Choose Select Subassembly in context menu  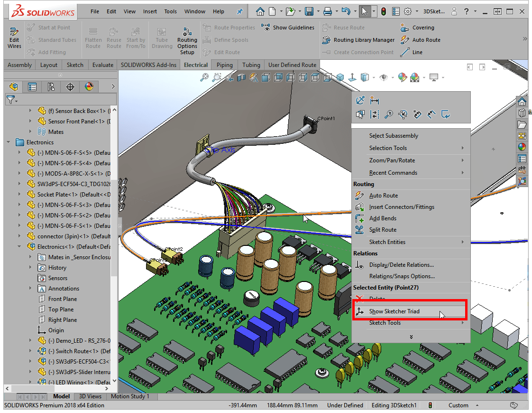[411, 136]
